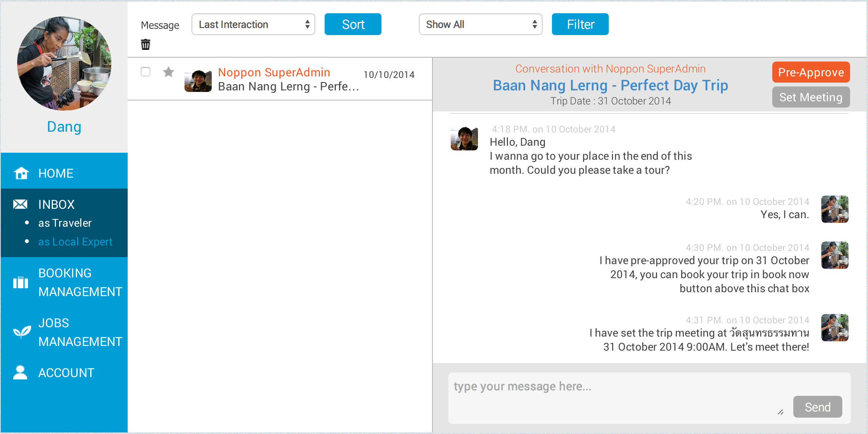
Task: Click the Inbox envelope icon
Action: click(20, 204)
